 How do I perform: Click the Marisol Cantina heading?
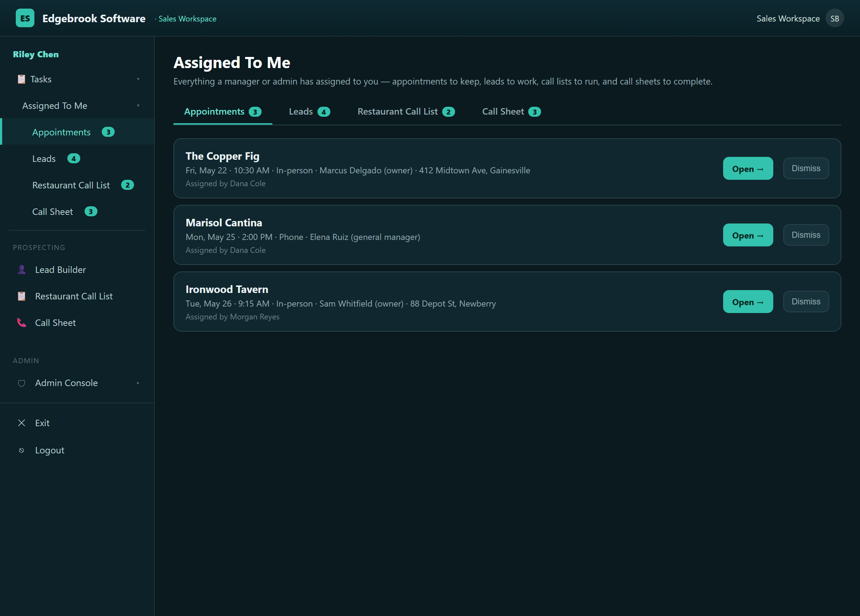click(x=224, y=222)
